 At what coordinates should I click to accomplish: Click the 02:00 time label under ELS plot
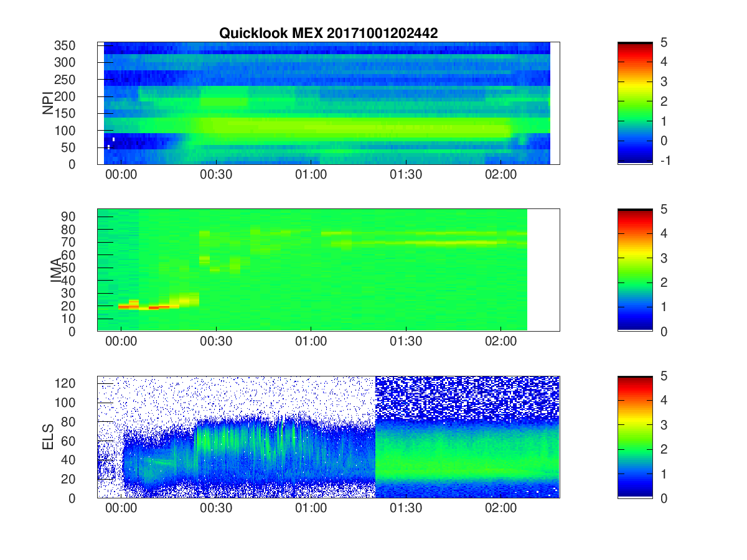click(501, 508)
